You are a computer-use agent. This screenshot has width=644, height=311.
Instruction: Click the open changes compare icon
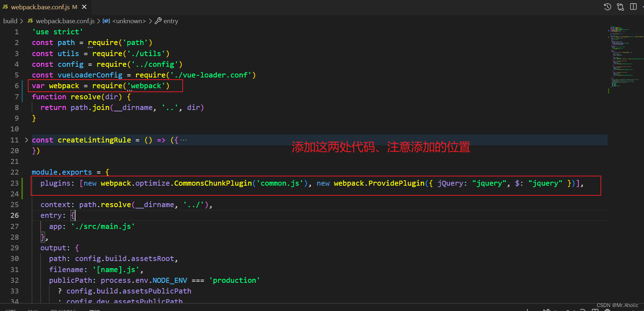click(x=620, y=7)
